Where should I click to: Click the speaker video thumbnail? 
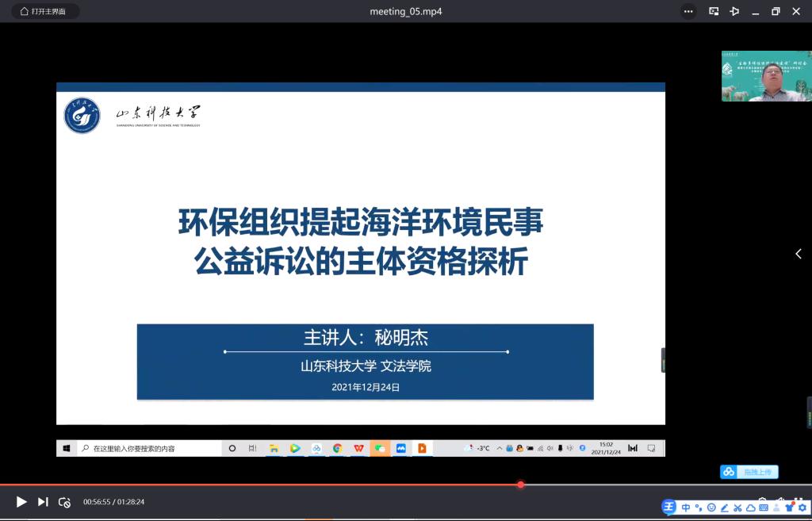pos(766,76)
